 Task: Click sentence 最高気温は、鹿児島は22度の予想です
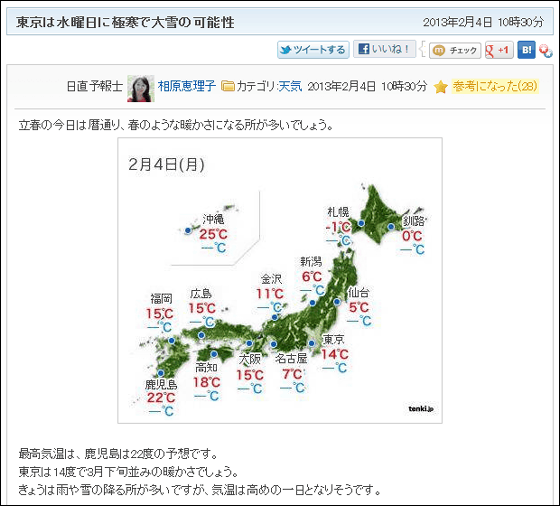pos(118,454)
